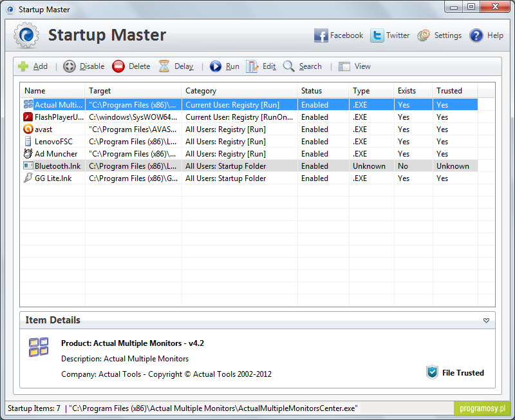
Task: Click the Disable text label
Action: 92,66
